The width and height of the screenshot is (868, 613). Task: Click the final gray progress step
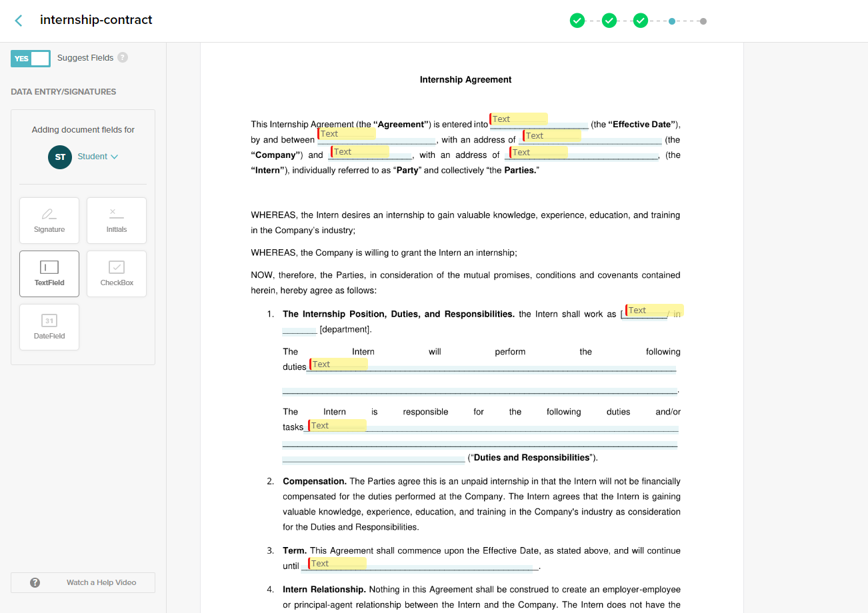coord(703,21)
